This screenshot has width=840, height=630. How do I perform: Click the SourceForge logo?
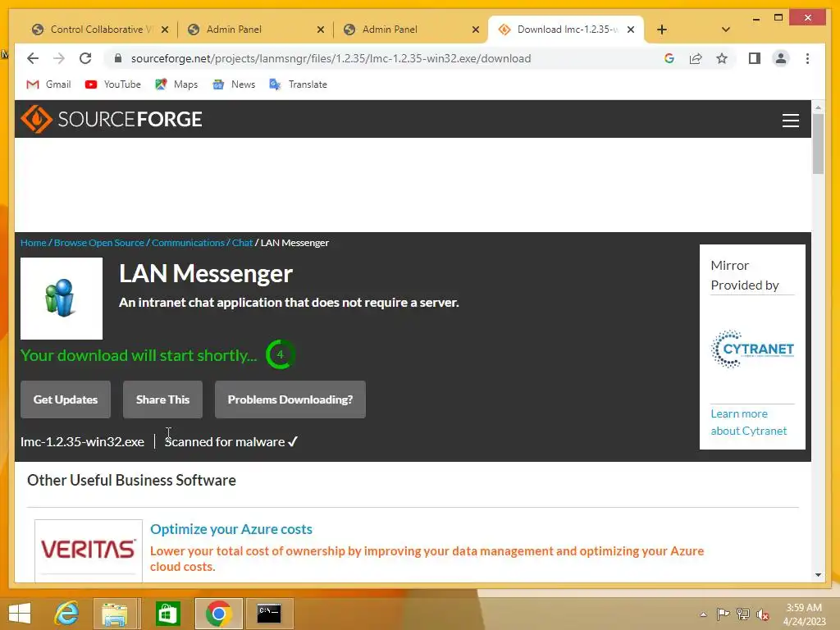[x=112, y=119]
